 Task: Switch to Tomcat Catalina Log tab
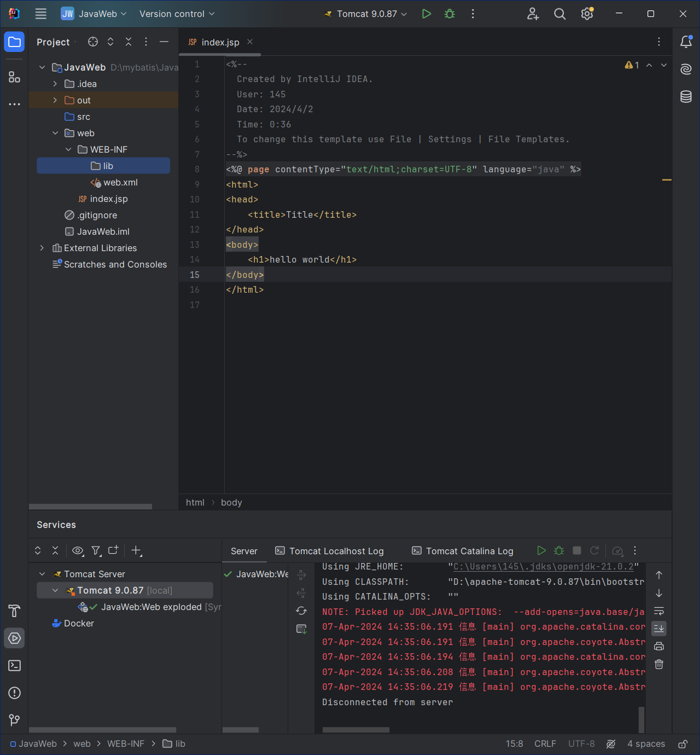click(x=463, y=551)
